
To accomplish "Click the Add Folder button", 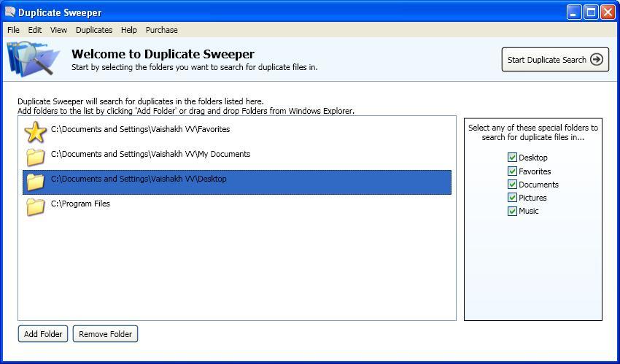I will pyautogui.click(x=43, y=334).
